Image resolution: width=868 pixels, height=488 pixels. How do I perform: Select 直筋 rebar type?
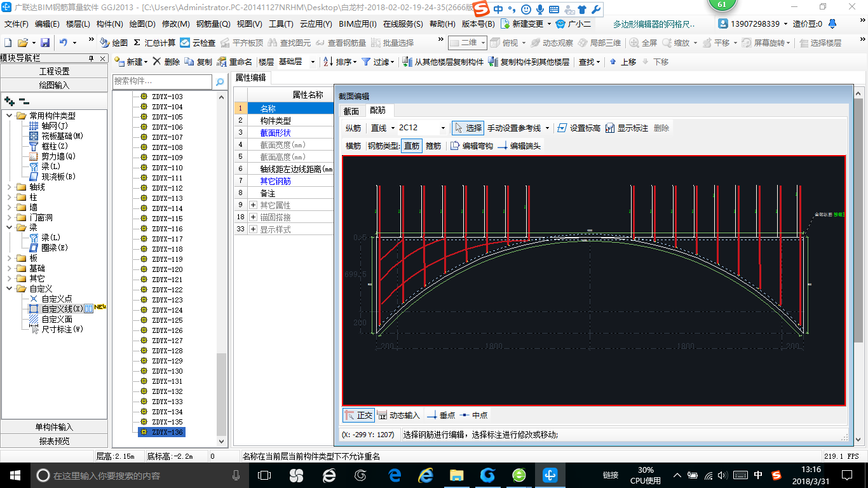click(x=412, y=146)
